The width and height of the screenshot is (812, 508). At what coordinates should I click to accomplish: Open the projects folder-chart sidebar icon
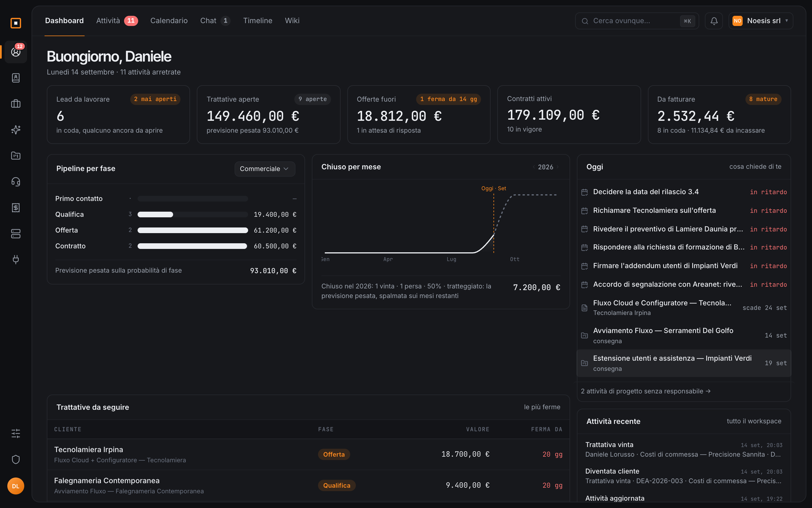[x=16, y=156]
